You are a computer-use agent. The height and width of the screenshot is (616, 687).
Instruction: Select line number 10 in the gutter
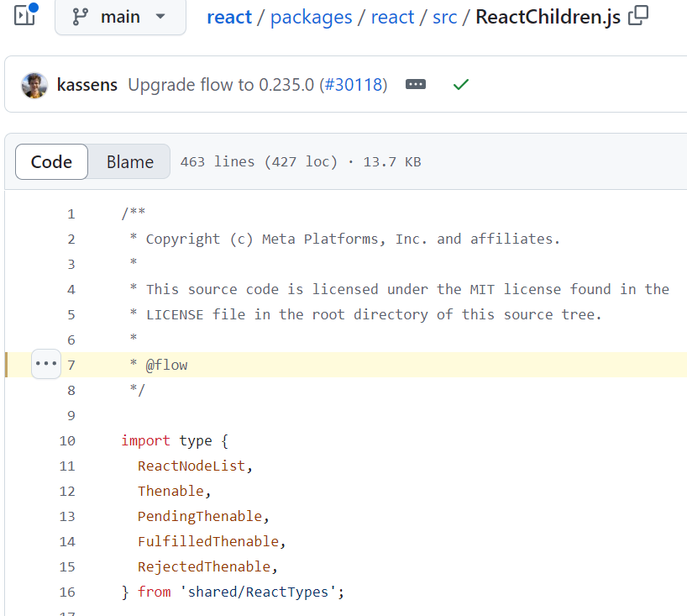click(67, 440)
